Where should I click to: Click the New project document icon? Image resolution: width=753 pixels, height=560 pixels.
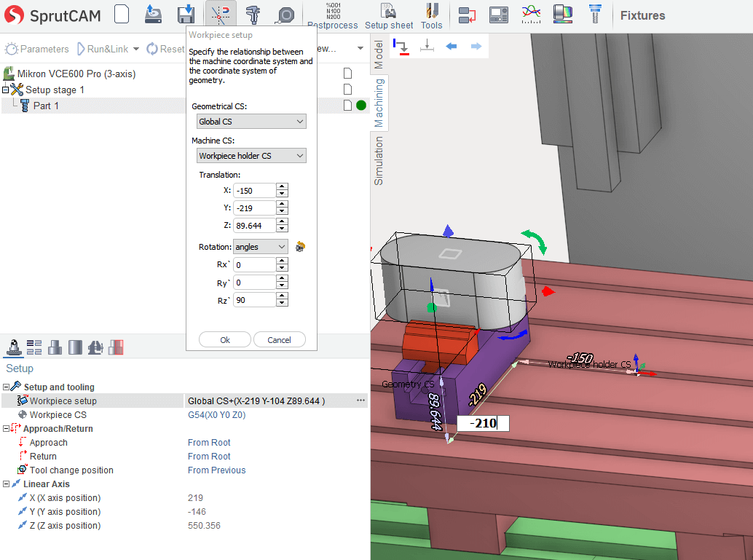click(122, 14)
